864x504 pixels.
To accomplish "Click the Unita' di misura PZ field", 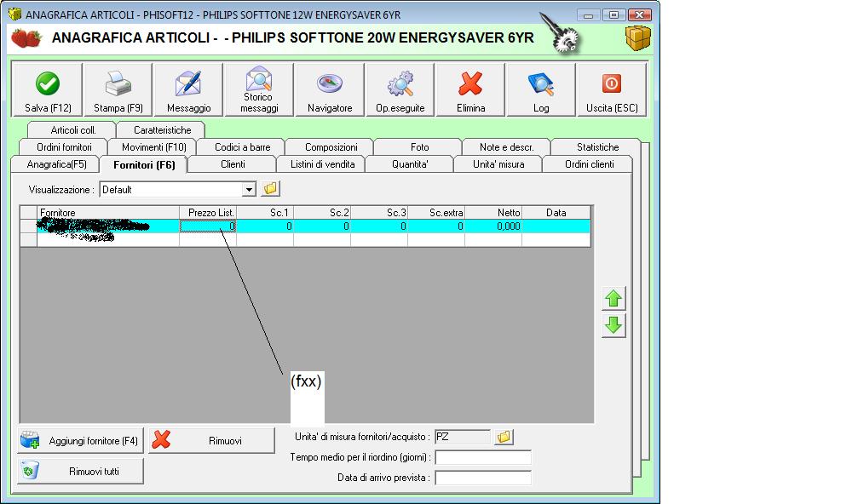I will (x=463, y=437).
